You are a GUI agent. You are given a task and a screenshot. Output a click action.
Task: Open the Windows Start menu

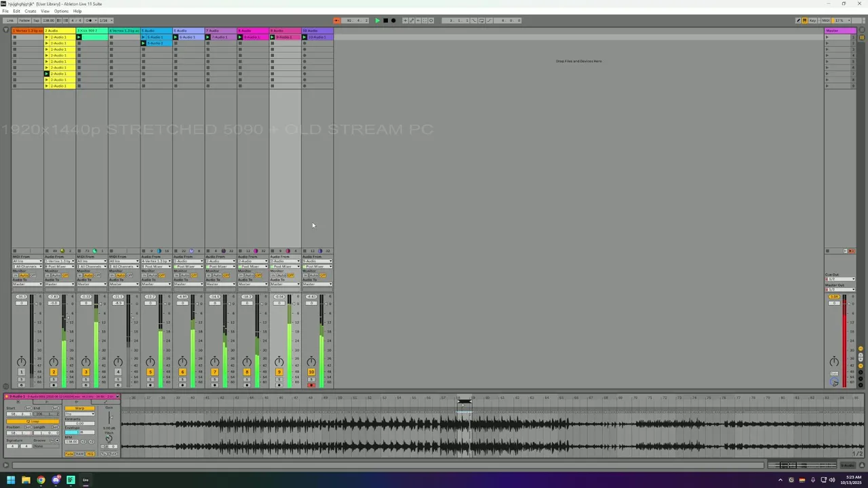11,480
